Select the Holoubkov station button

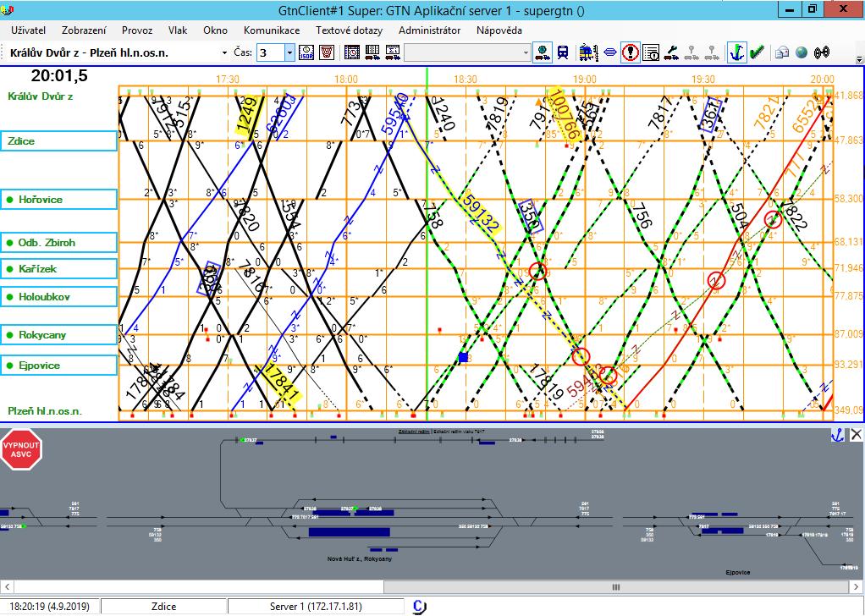click(x=58, y=297)
